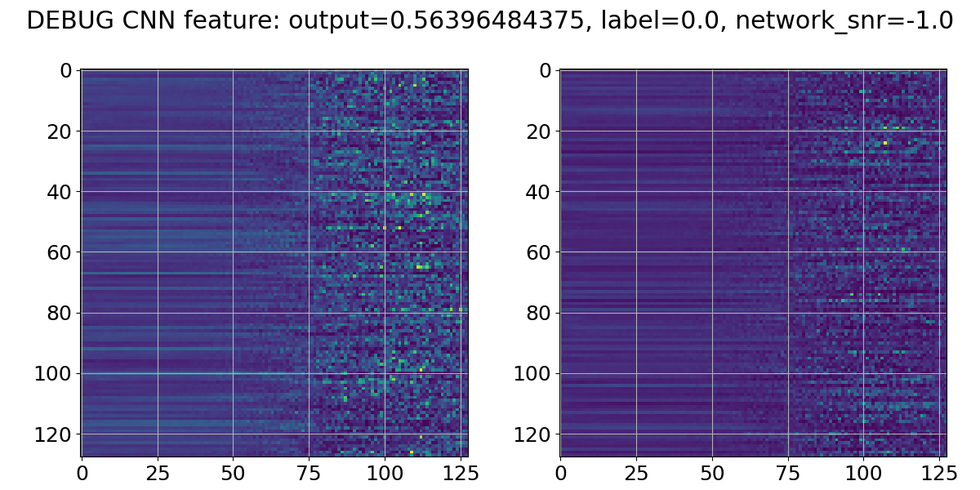Viewport: 980px width, 490px height.
Task: Click y-axis label 100 on right plot
Action: 532,373
